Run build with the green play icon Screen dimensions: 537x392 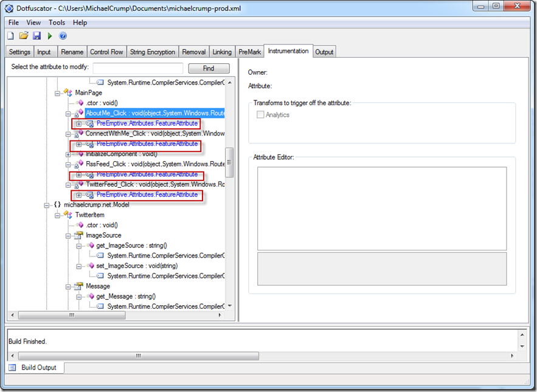pos(50,36)
